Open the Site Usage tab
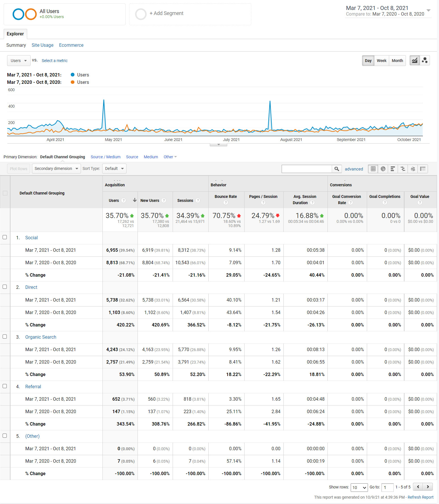Screen dimensions: 439x504 42,45
